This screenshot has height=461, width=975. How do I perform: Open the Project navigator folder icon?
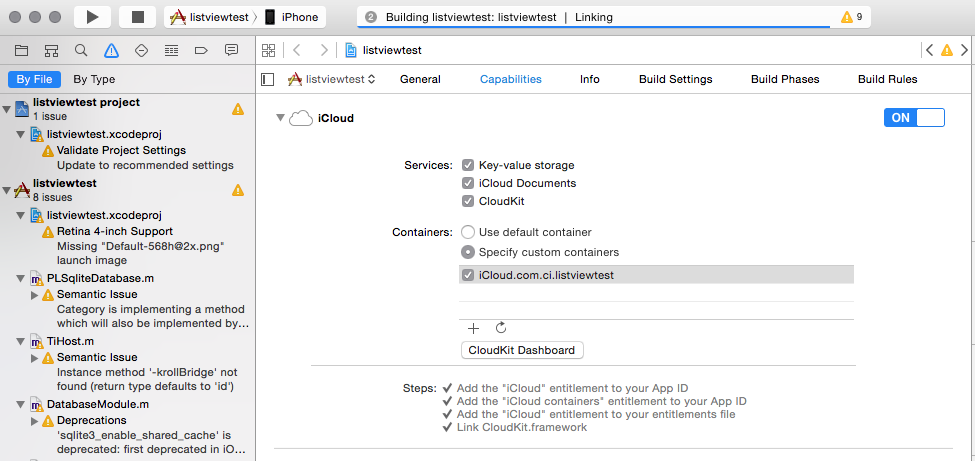point(21,50)
